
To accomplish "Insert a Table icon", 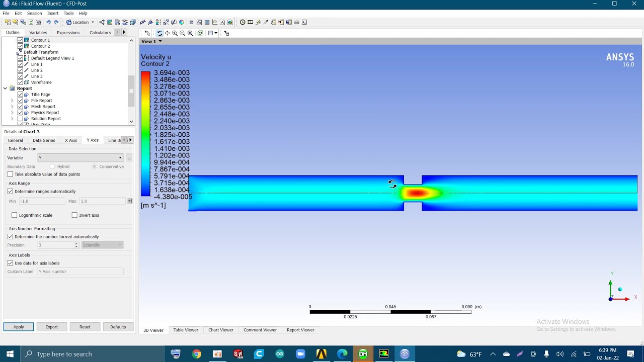I will click(207, 22).
